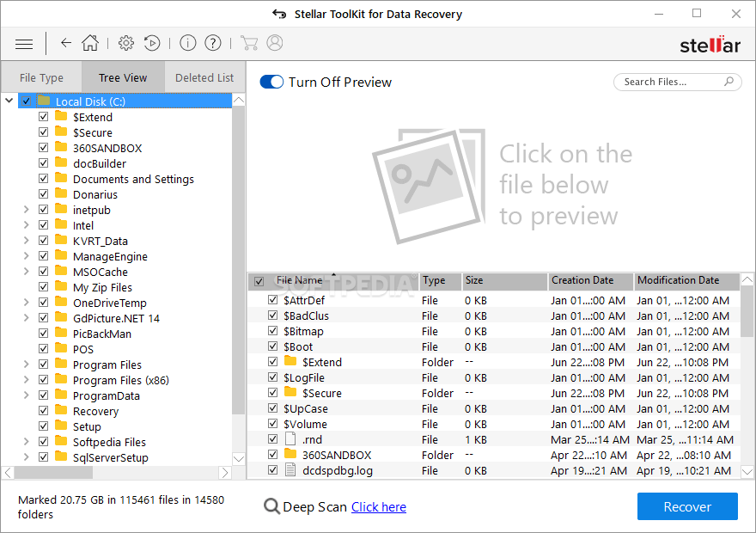The height and width of the screenshot is (533, 756).
Task: Toggle the Turn Off Preview switch
Action: tap(271, 82)
